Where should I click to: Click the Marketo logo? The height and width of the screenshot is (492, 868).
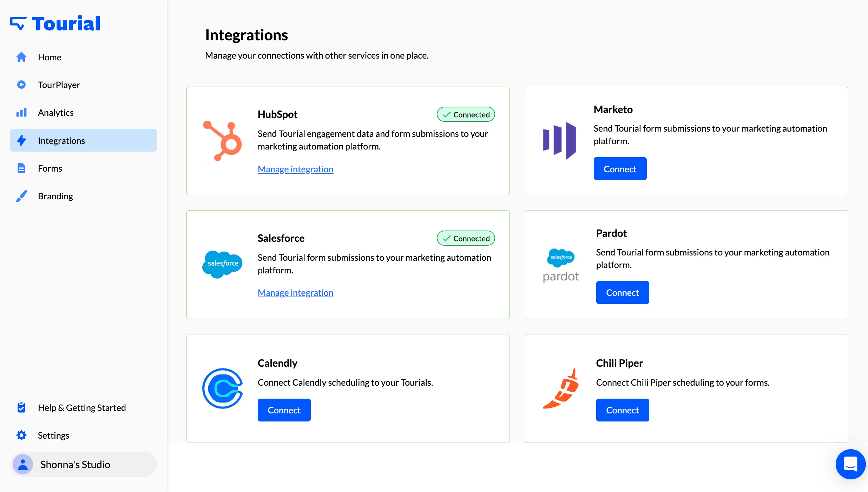(560, 141)
